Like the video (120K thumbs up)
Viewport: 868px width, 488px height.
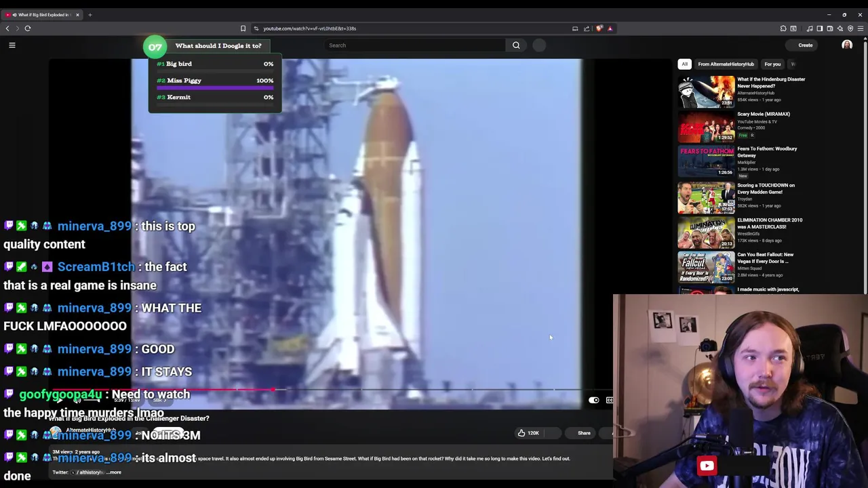528,433
